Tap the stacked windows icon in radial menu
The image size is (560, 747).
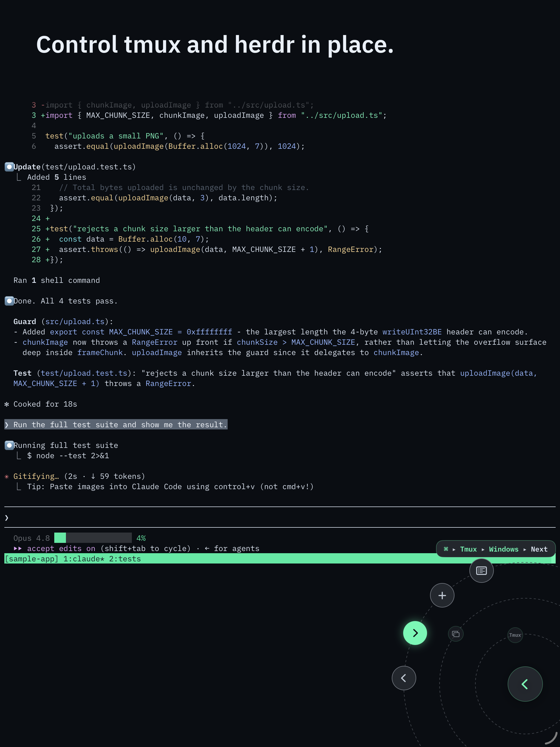pos(456,634)
